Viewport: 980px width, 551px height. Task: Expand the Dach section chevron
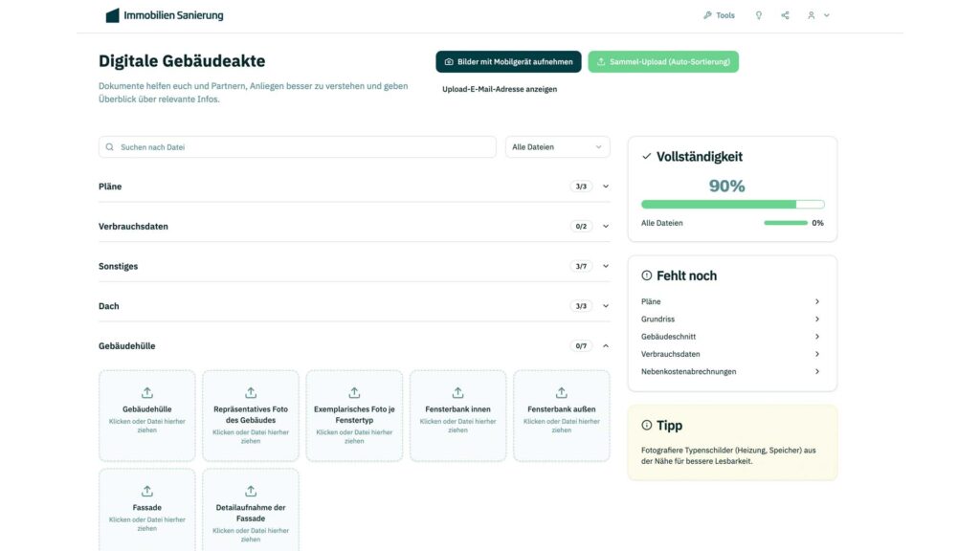coord(606,306)
